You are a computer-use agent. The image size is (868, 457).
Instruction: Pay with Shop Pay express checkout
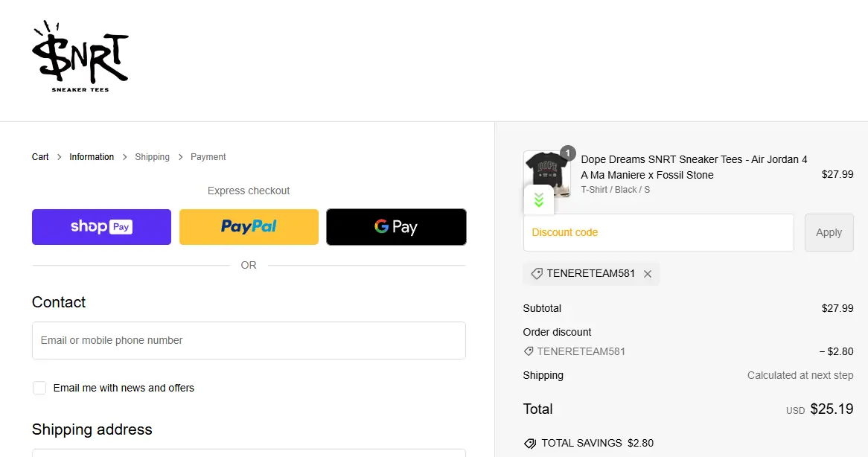point(101,227)
